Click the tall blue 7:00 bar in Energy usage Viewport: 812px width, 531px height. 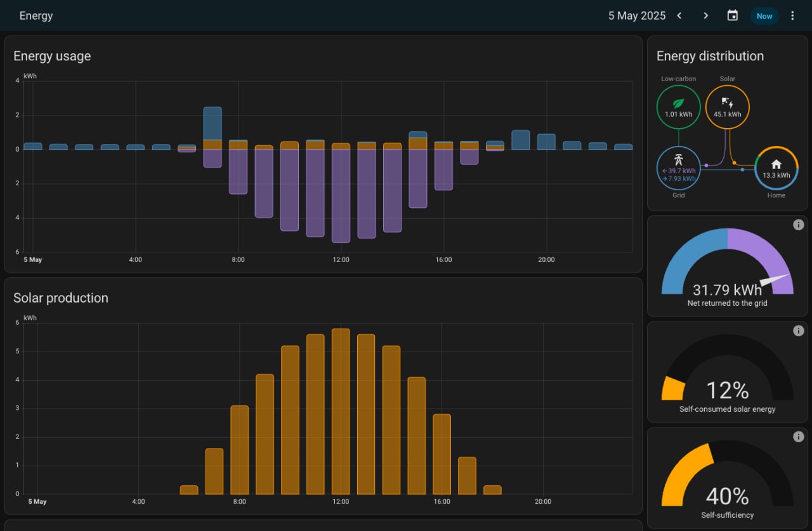tap(213, 122)
